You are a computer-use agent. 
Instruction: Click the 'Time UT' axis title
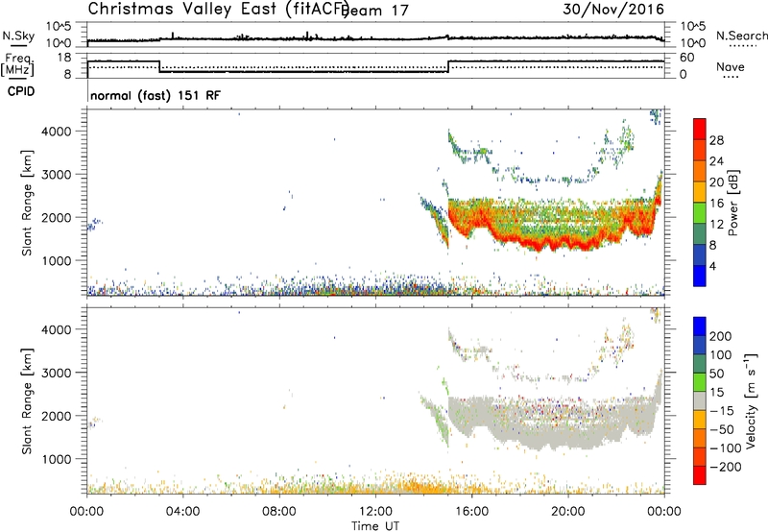pyautogui.click(x=375, y=525)
